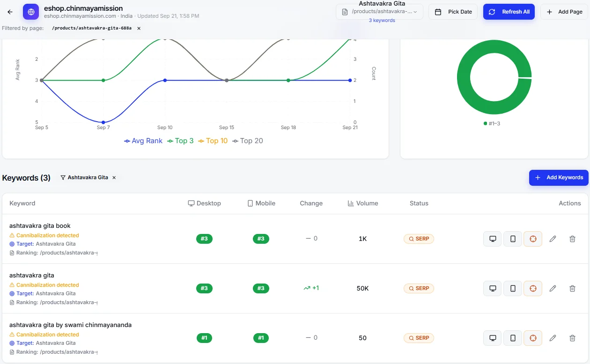The image size is (590, 364).
Task: Open SERP for ashtavakra gita book
Action: [x=419, y=239]
